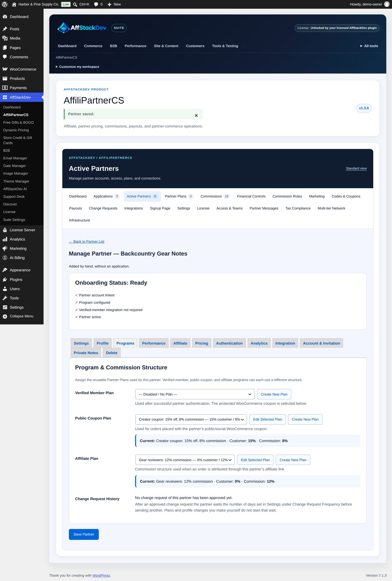Click the Collapse Menu arrow icon
The height and width of the screenshot is (581, 392).
click(x=5, y=316)
